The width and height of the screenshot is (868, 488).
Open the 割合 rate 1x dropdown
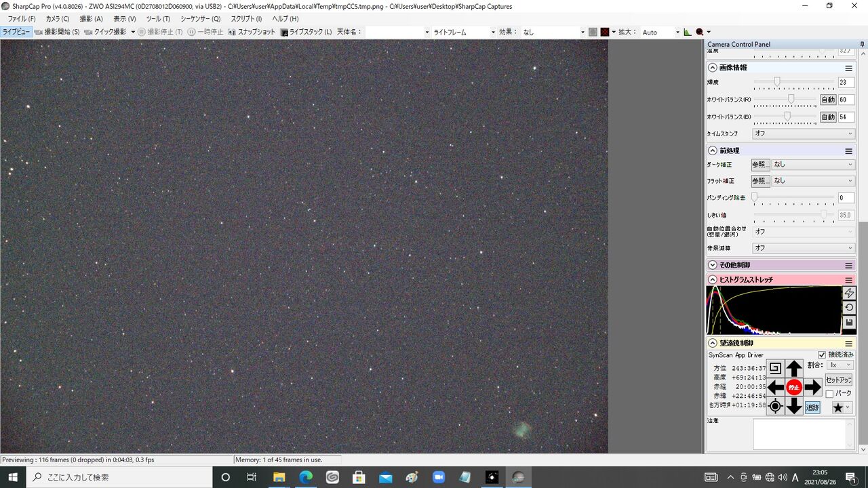point(840,365)
